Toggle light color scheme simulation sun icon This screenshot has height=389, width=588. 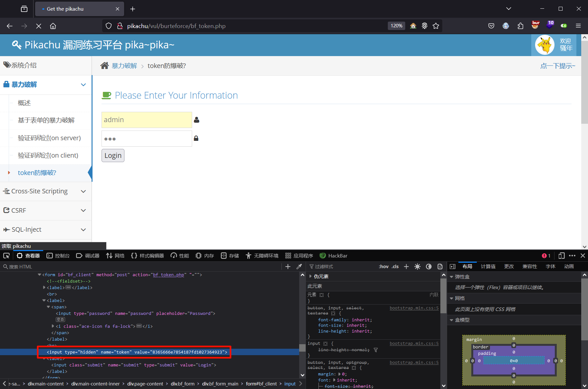pyautogui.click(x=417, y=267)
